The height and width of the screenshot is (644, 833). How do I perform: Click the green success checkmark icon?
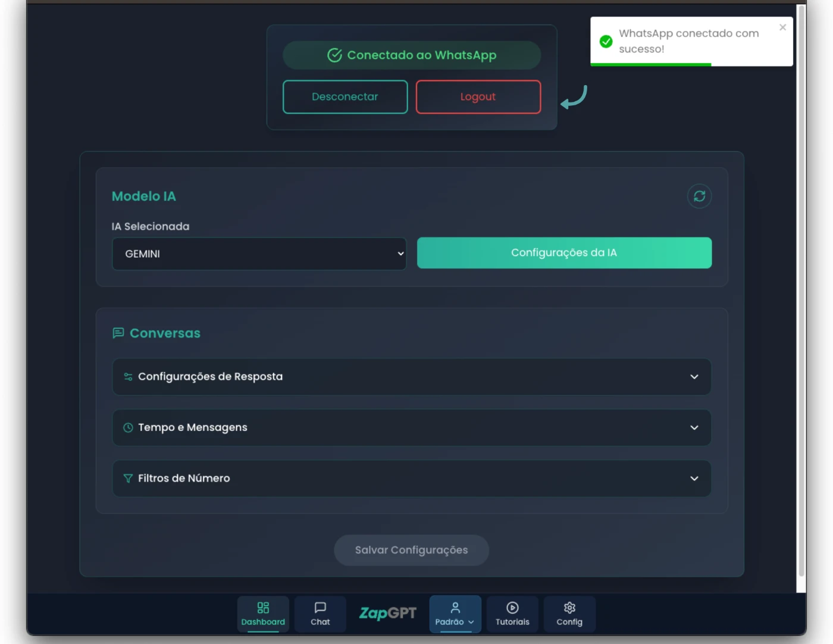point(606,42)
